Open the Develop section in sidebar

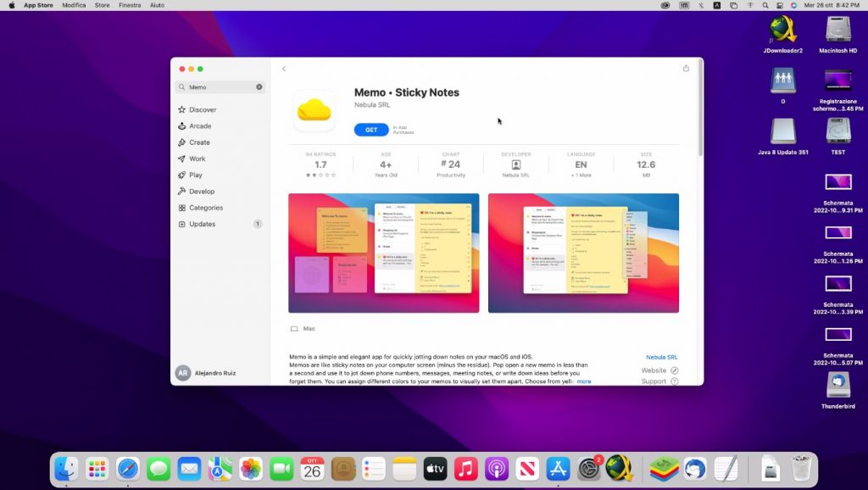202,192
